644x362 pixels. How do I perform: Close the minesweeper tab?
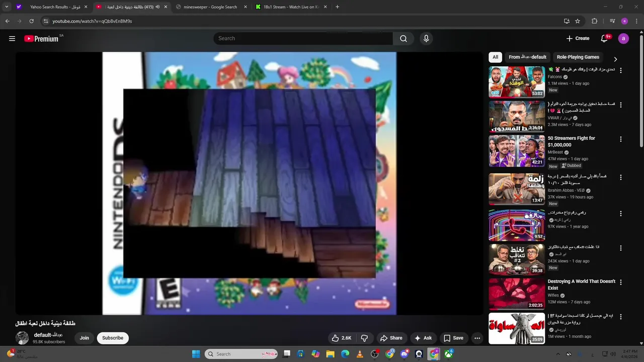(245, 7)
